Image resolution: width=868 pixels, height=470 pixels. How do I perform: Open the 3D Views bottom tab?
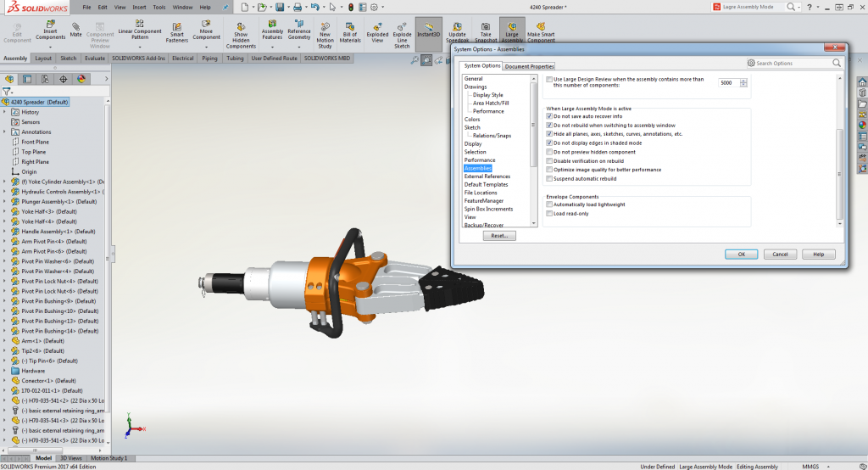pos(71,458)
